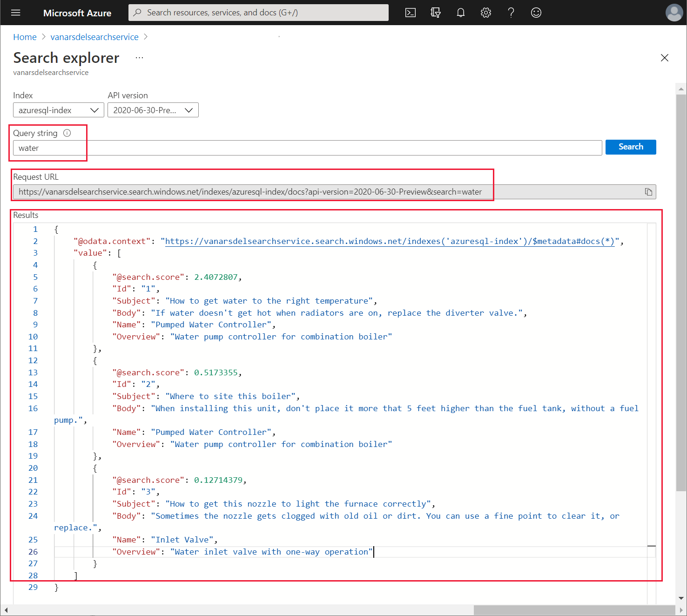
Task: Open the feedback smiley icon
Action: tap(536, 13)
